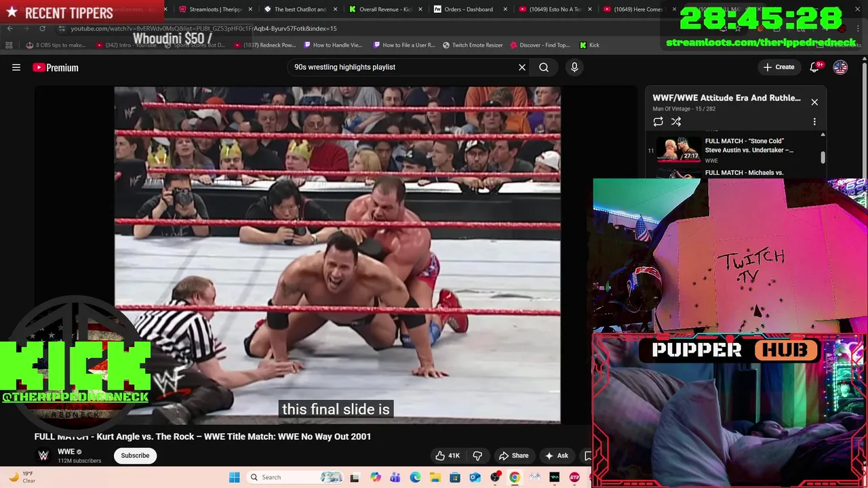Open Task View on the taskbar
The image size is (868, 488).
354,477
